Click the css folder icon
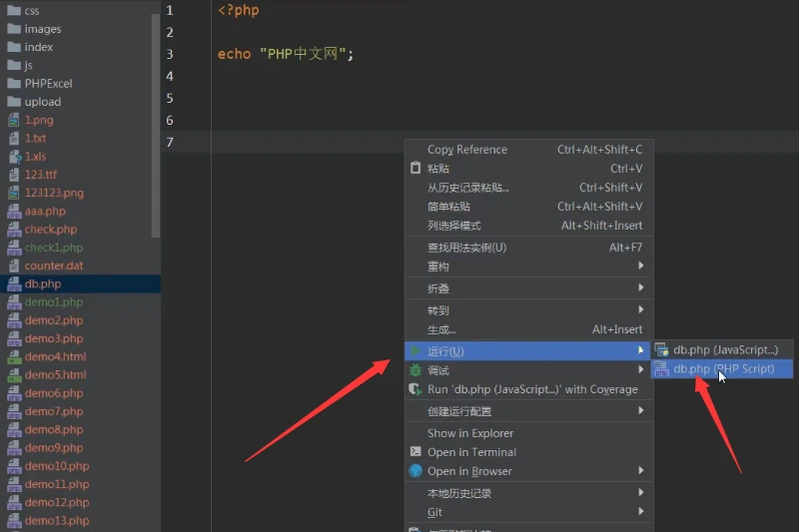Screen dimensions: 799x532 [x=14, y=10]
